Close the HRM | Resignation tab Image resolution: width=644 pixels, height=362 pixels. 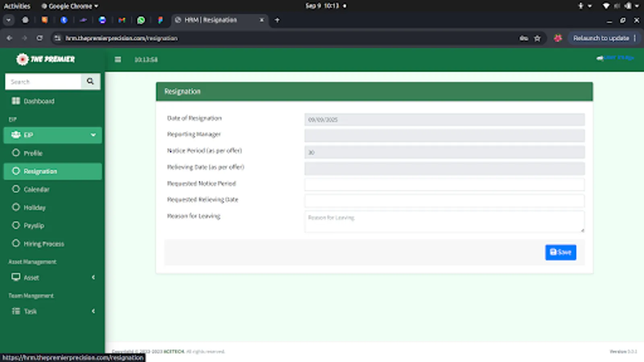click(262, 20)
